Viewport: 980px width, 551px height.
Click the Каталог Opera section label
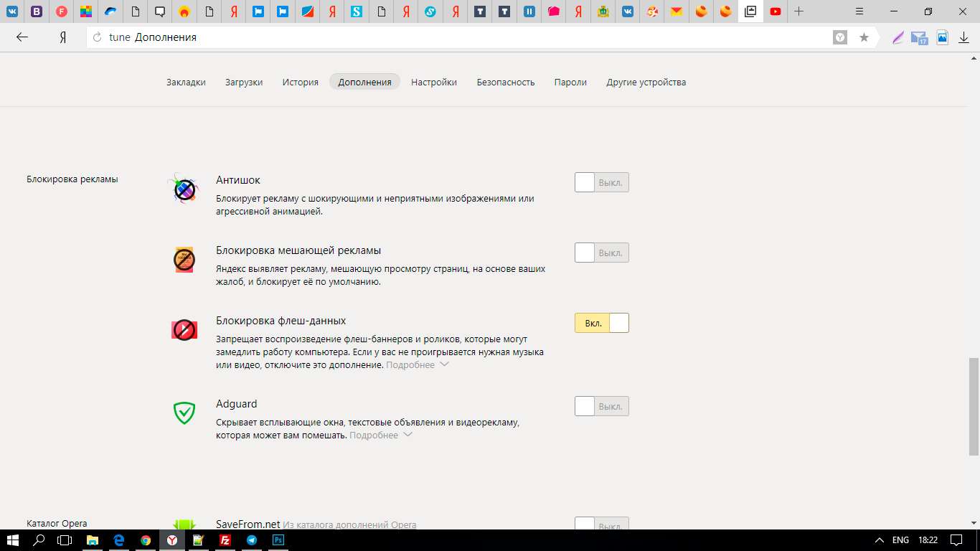pyautogui.click(x=57, y=523)
